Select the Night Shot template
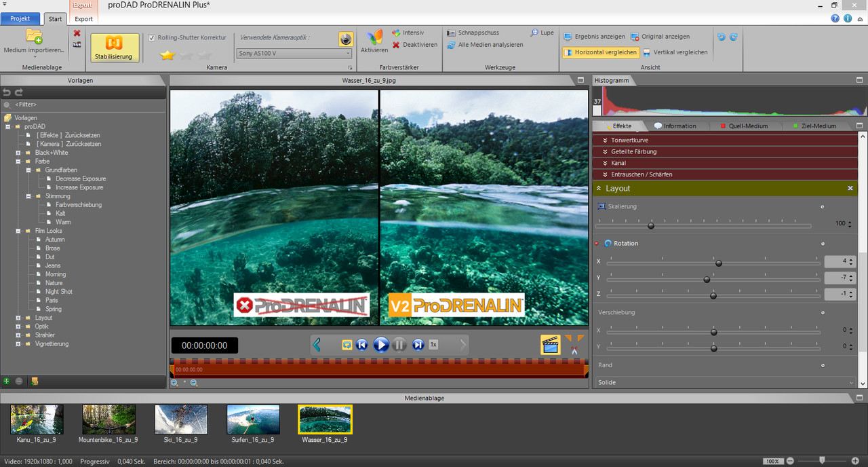This screenshot has height=467, width=868. click(58, 292)
